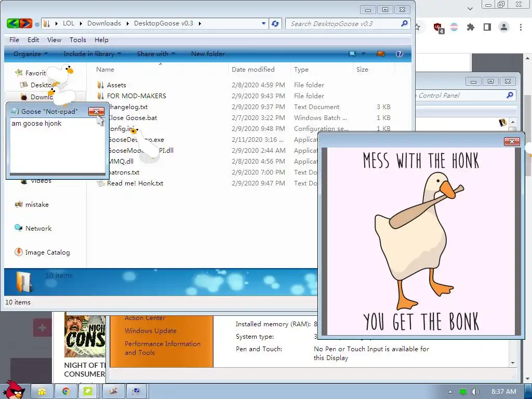Open the Chrome profile avatar
This screenshot has width=532, height=399.
[x=504, y=27]
